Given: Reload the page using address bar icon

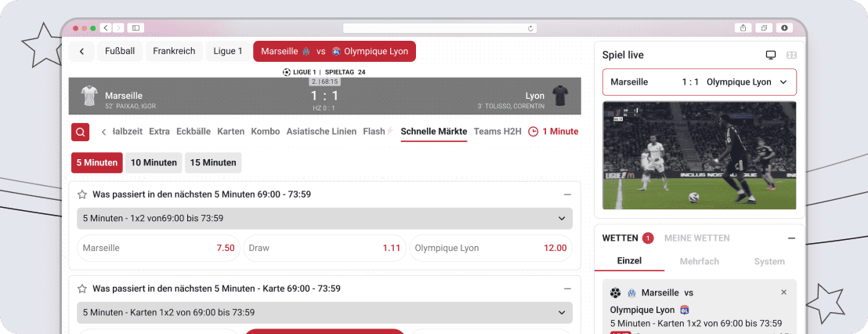Looking at the screenshot, I should pyautogui.click(x=531, y=28).
